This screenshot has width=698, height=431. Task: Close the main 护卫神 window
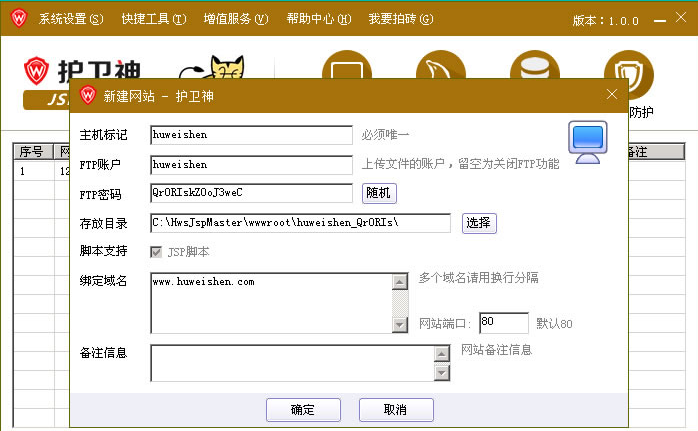[681, 17]
